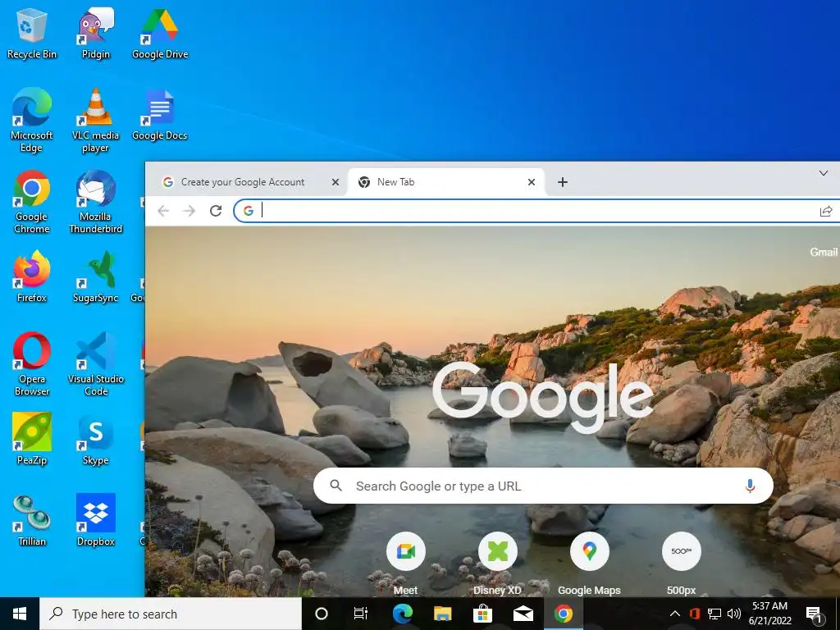Select the Trillian desktop icon

32,521
